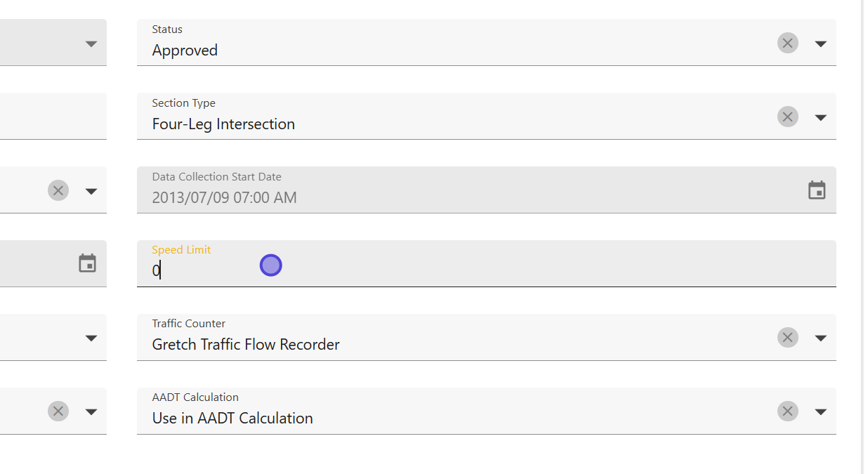Open calendar icon left of Speed Limit
868x474 pixels.
click(x=87, y=264)
